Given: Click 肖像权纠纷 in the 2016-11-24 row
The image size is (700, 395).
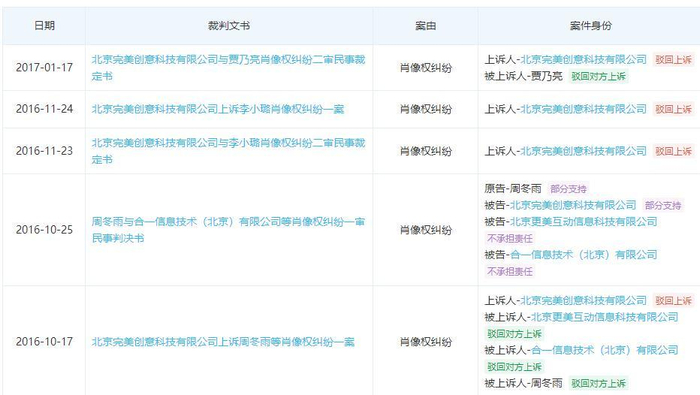Looking at the screenshot, I should 425,109.
